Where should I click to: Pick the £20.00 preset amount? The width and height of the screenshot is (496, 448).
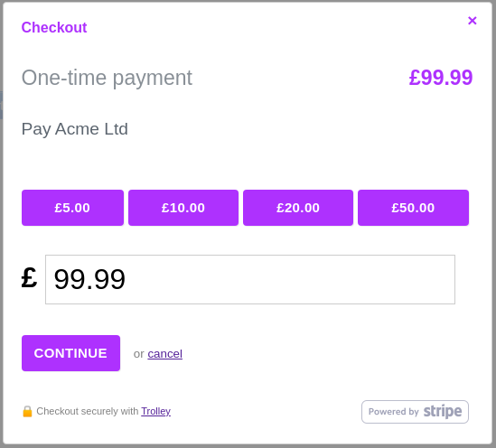[x=298, y=208]
